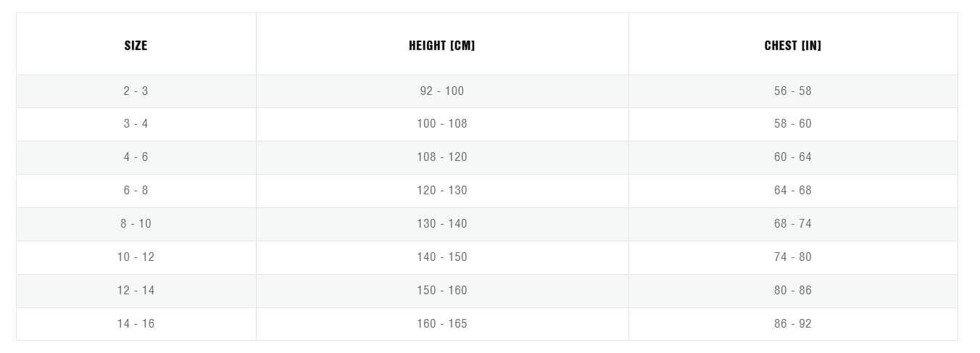Select size 2 - 3 cell
Screen dimensions: 980x353
[x=136, y=91]
